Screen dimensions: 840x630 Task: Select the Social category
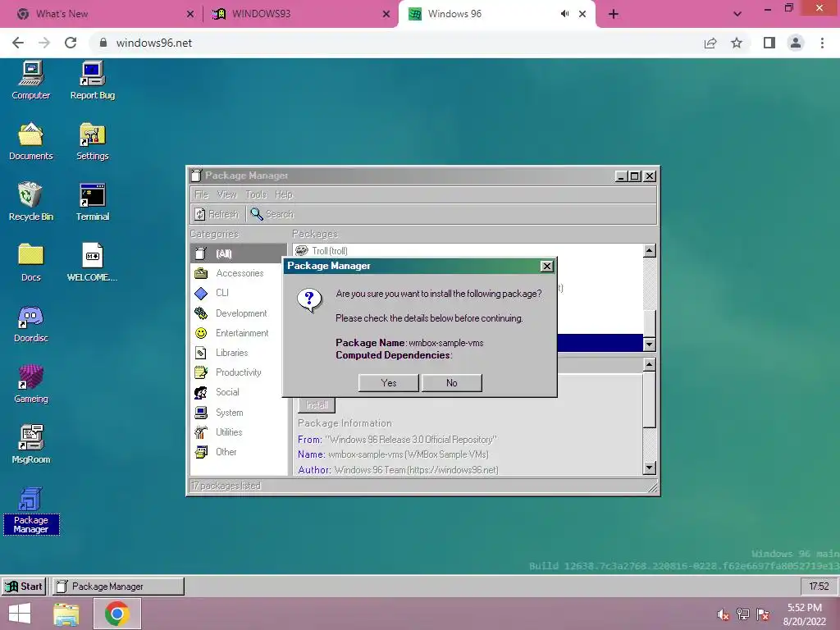coord(239,392)
